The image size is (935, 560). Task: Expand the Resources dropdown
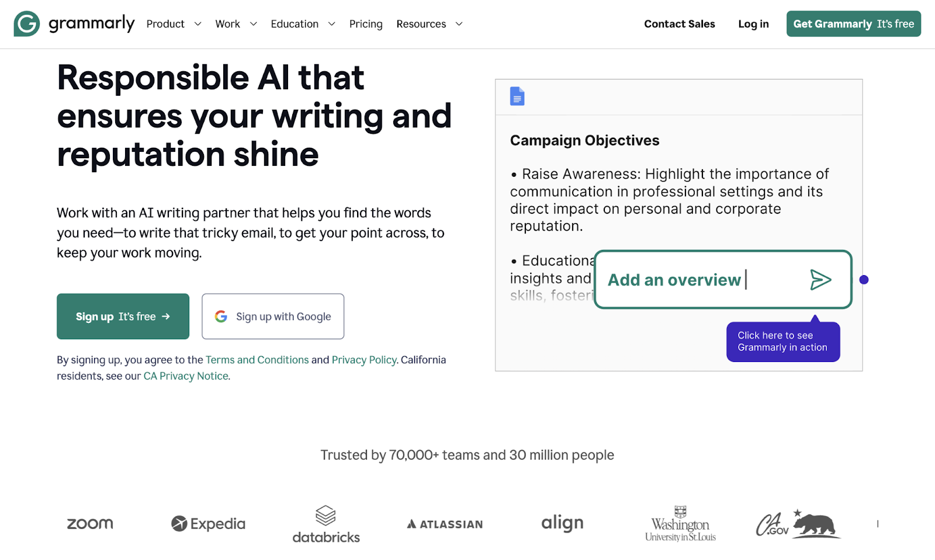tap(428, 24)
